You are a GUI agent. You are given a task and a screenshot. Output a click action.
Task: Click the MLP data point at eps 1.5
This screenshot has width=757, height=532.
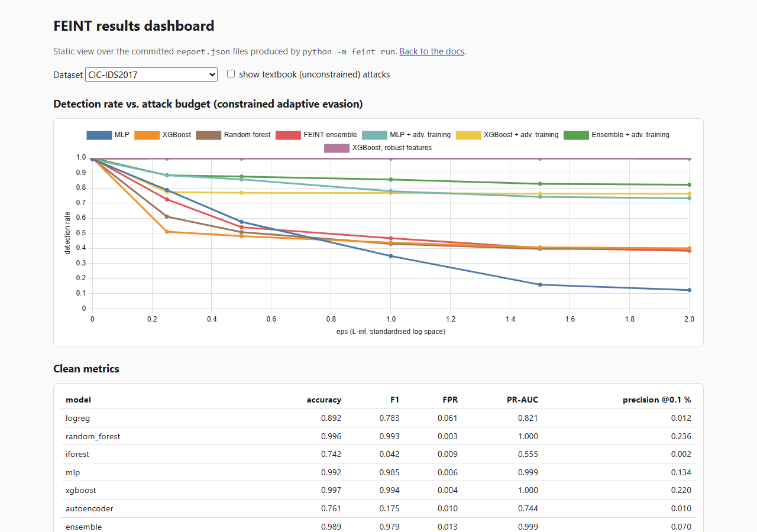(x=540, y=285)
